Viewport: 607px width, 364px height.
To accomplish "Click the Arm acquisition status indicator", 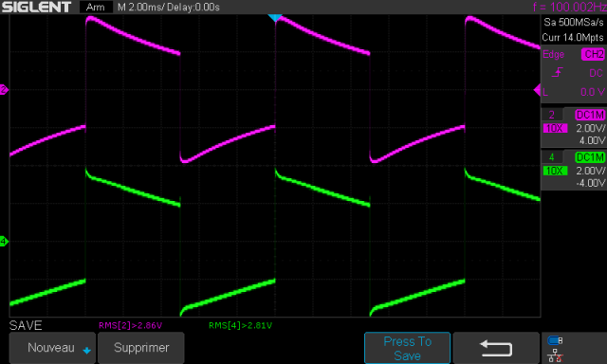I will (96, 7).
